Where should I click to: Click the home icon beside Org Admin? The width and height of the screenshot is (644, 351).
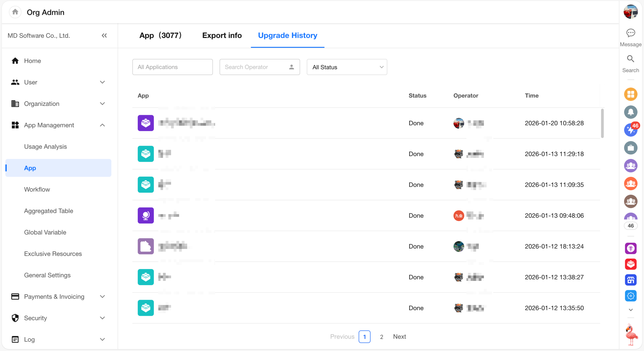click(x=15, y=12)
